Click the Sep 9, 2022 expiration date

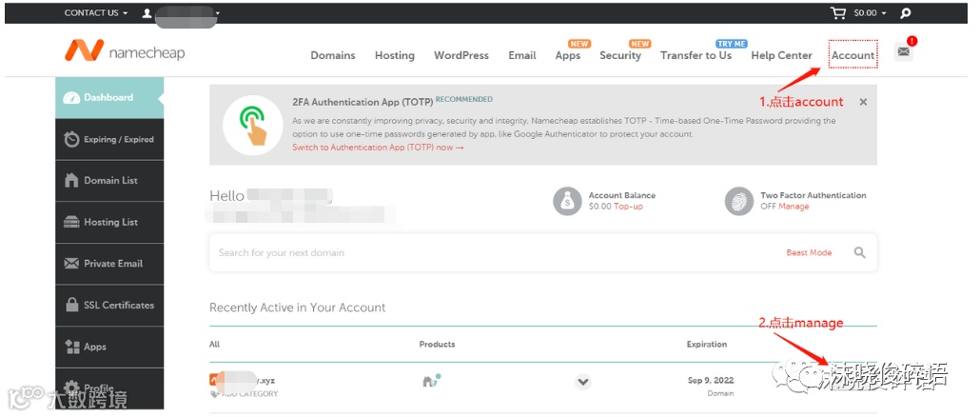point(711,380)
